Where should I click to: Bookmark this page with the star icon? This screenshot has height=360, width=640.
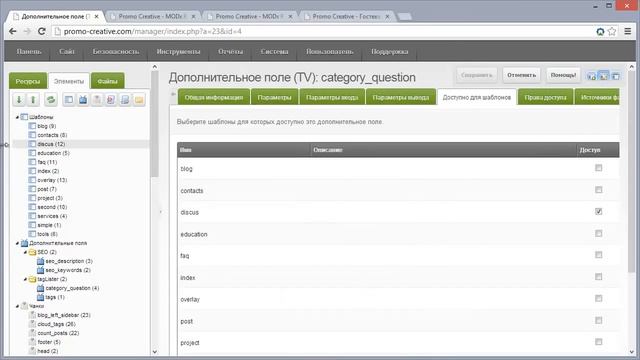tap(611, 31)
